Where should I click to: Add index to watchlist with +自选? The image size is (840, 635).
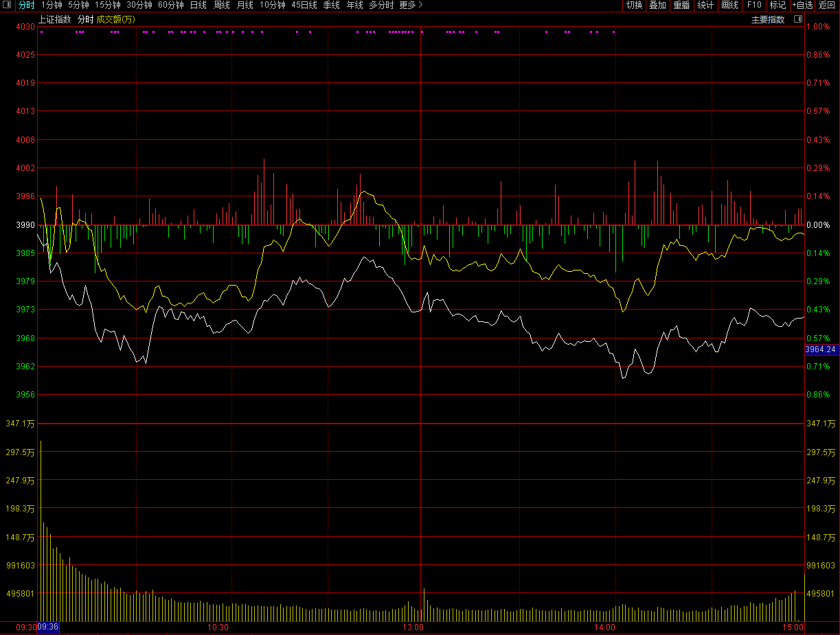tap(802, 5)
